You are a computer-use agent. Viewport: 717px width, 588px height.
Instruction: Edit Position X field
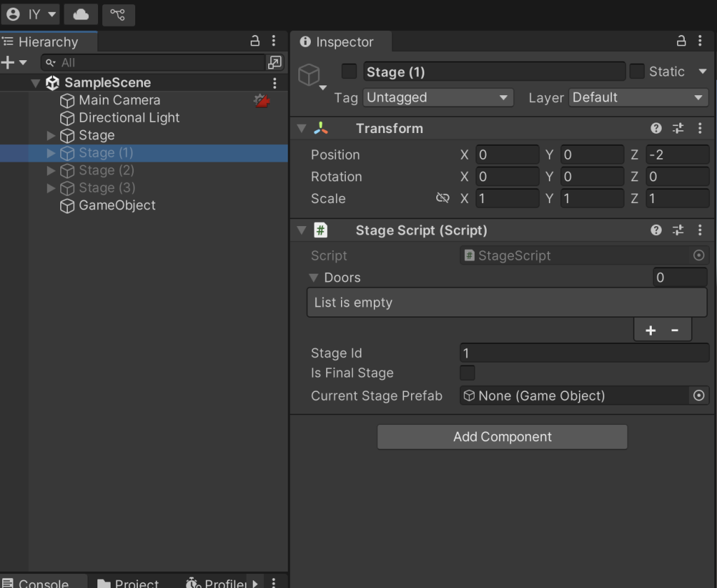508,155
